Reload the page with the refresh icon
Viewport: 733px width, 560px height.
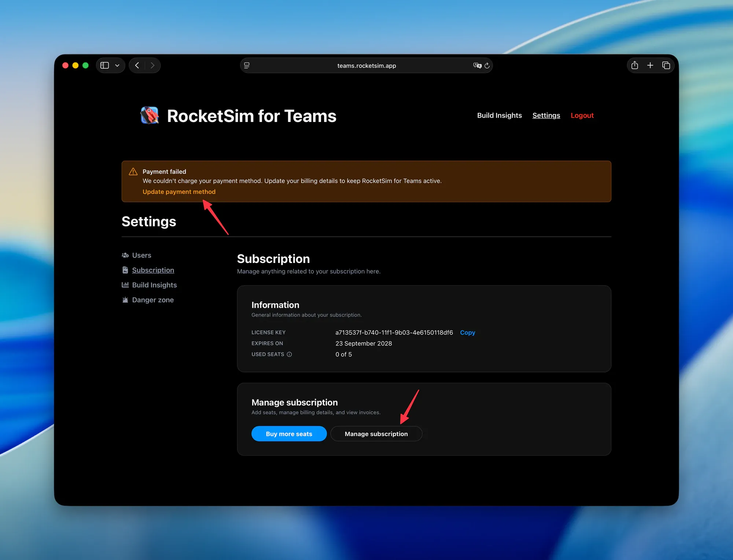pyautogui.click(x=487, y=66)
